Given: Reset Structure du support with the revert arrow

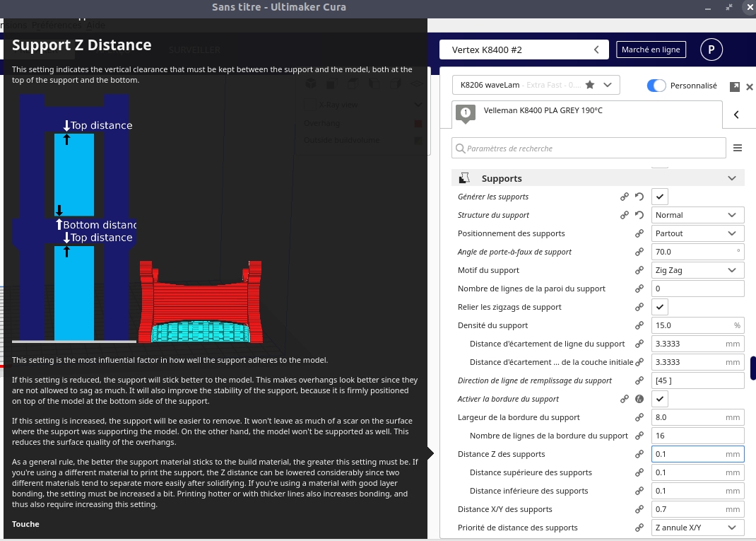Looking at the screenshot, I should tap(639, 215).
